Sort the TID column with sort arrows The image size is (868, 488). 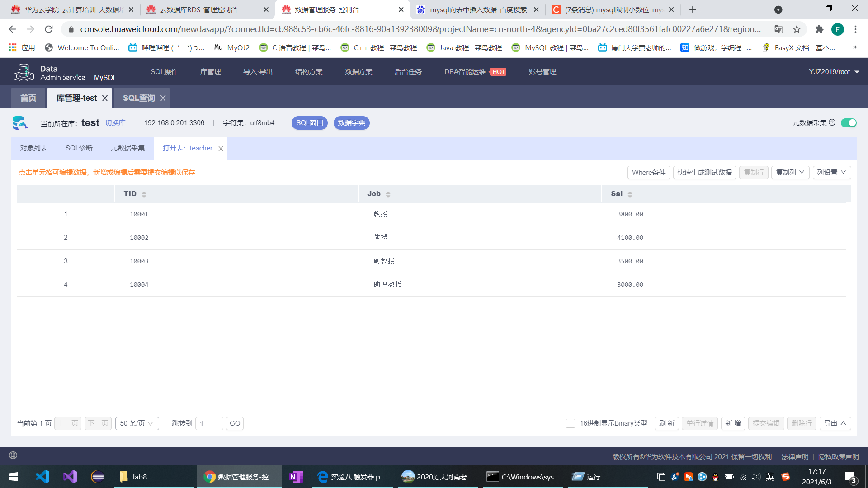(x=144, y=194)
